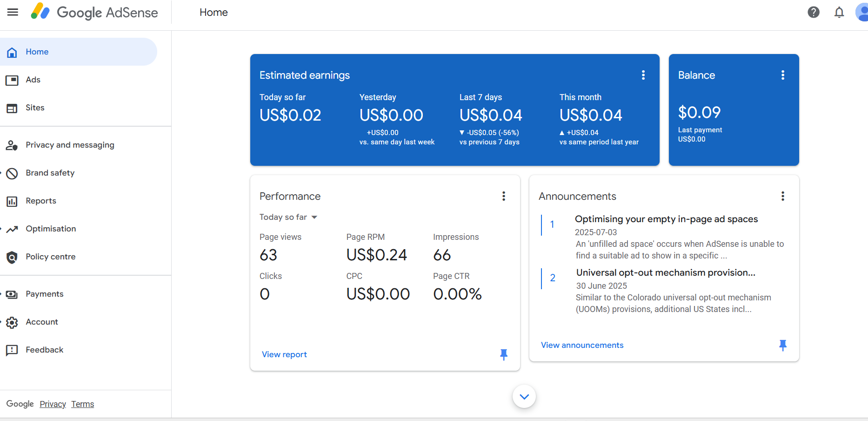Click the Page views value 63
Image resolution: width=868 pixels, height=421 pixels.
[268, 255]
